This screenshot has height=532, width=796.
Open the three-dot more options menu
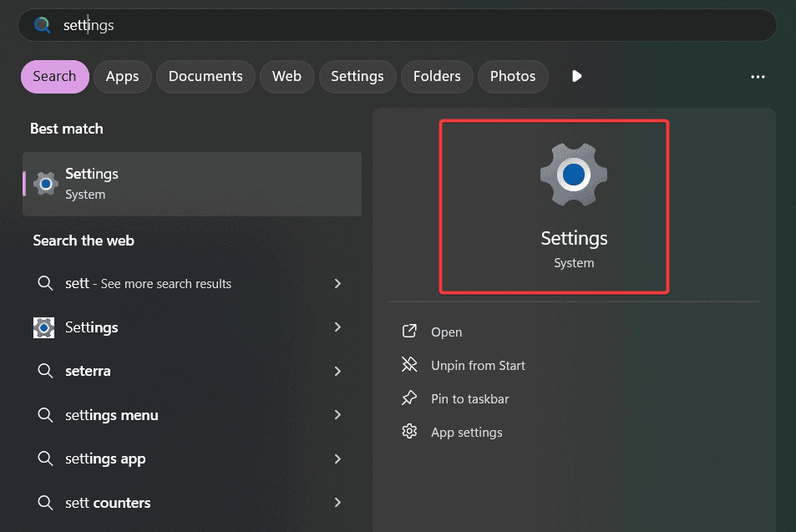tap(758, 77)
